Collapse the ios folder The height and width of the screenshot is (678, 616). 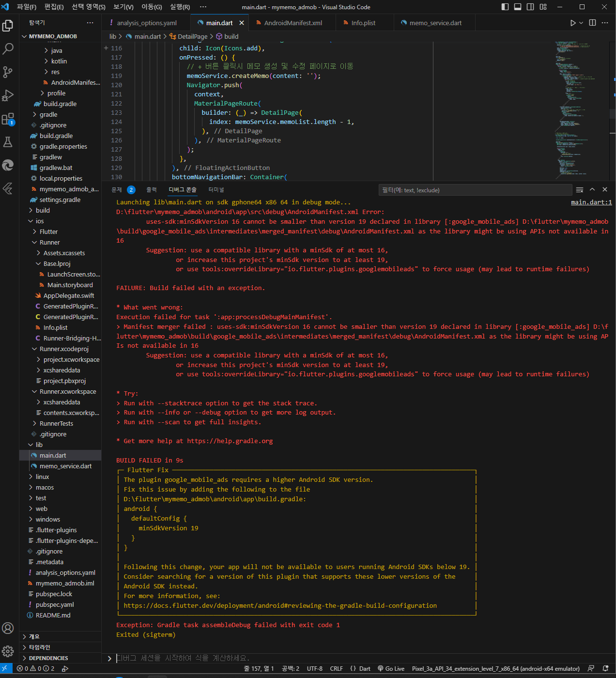tap(40, 221)
